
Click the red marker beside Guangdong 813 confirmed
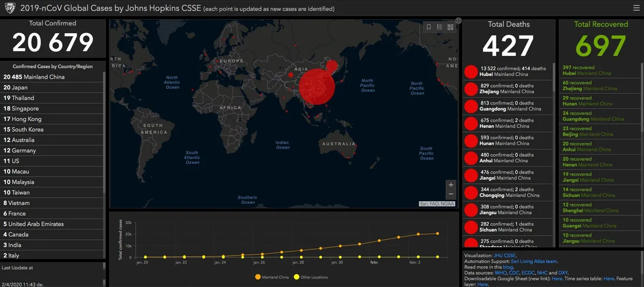(471, 106)
